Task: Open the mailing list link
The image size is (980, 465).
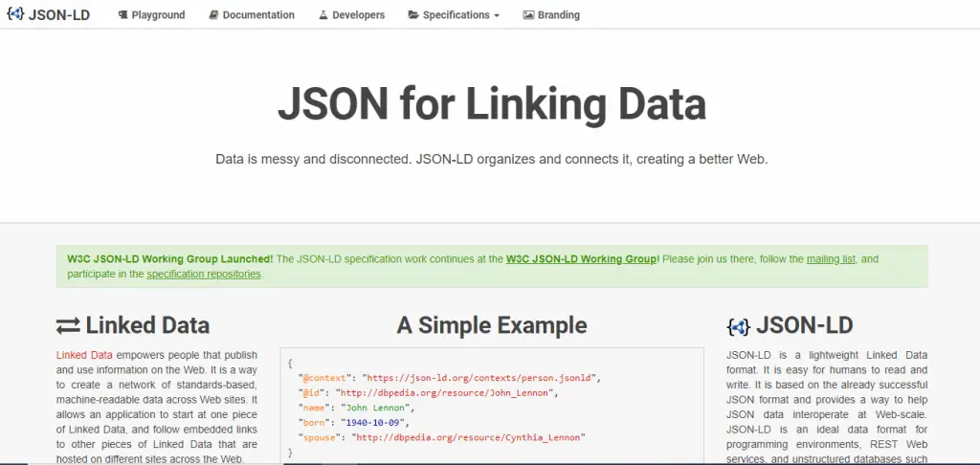Action: tap(831, 258)
